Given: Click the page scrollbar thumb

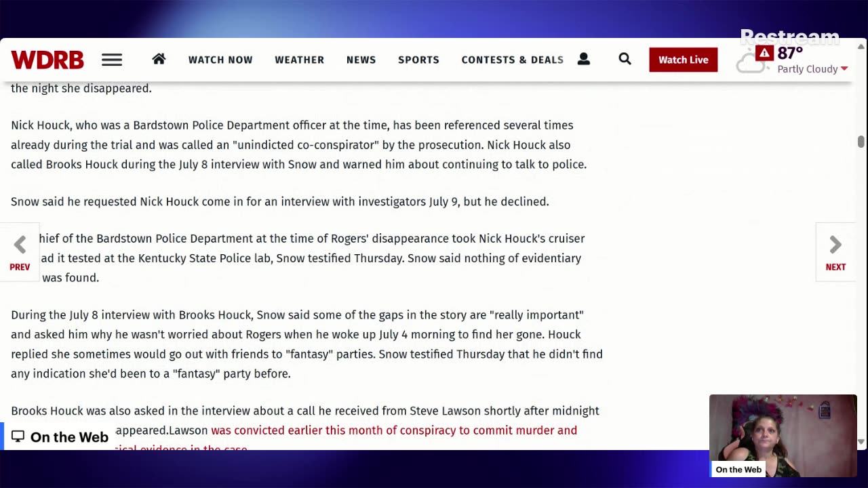Looking at the screenshot, I should [861, 141].
